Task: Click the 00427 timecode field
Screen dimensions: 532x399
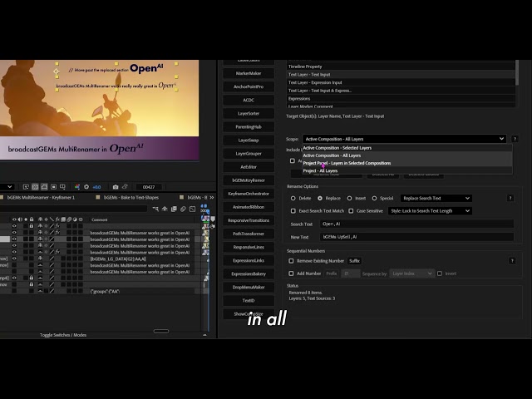Action: [x=149, y=187]
